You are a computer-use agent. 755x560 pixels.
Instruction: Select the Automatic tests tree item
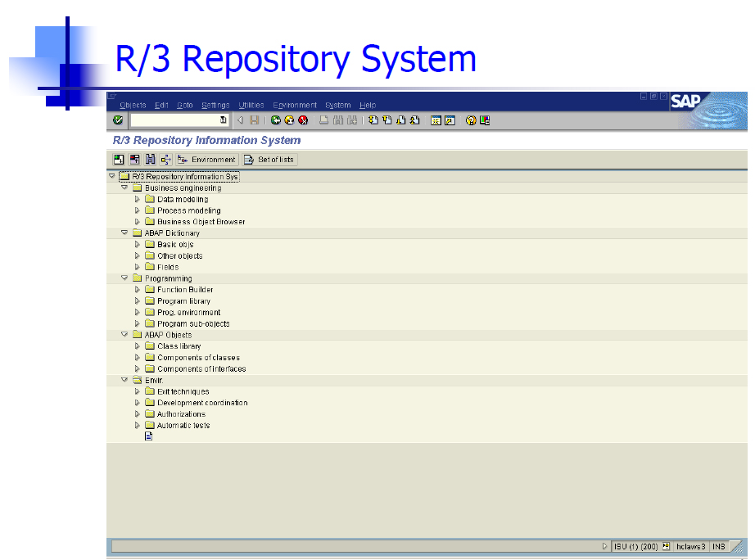pyautogui.click(x=183, y=425)
